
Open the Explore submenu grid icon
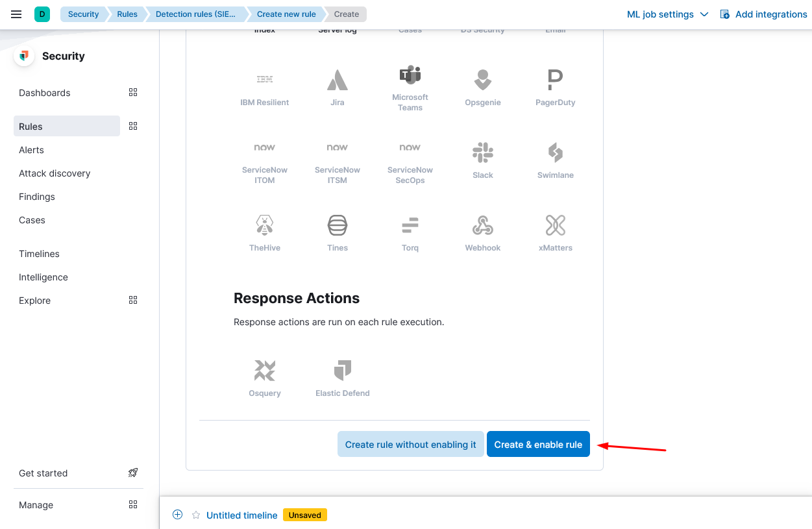coord(133,301)
